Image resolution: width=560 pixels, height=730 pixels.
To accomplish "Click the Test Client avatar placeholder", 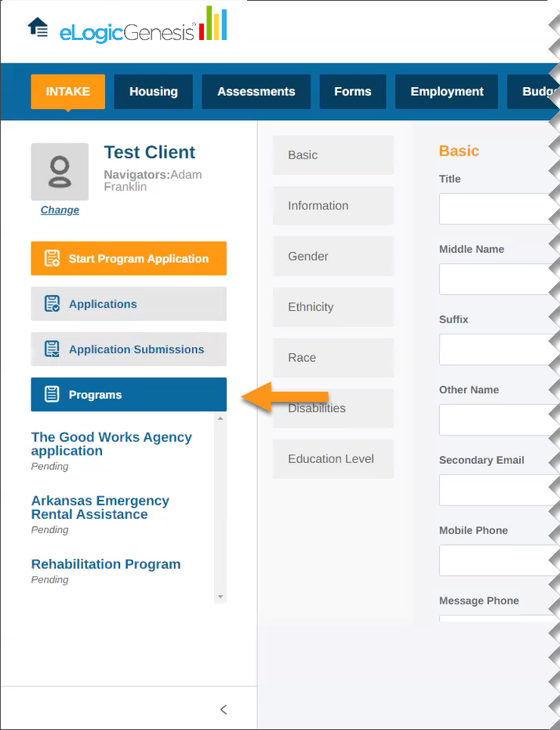I will tap(60, 171).
